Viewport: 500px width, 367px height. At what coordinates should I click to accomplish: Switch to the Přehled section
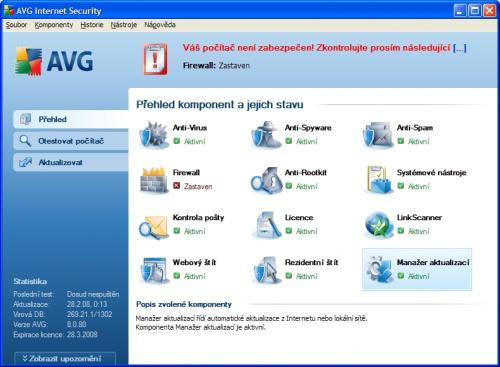click(71, 119)
